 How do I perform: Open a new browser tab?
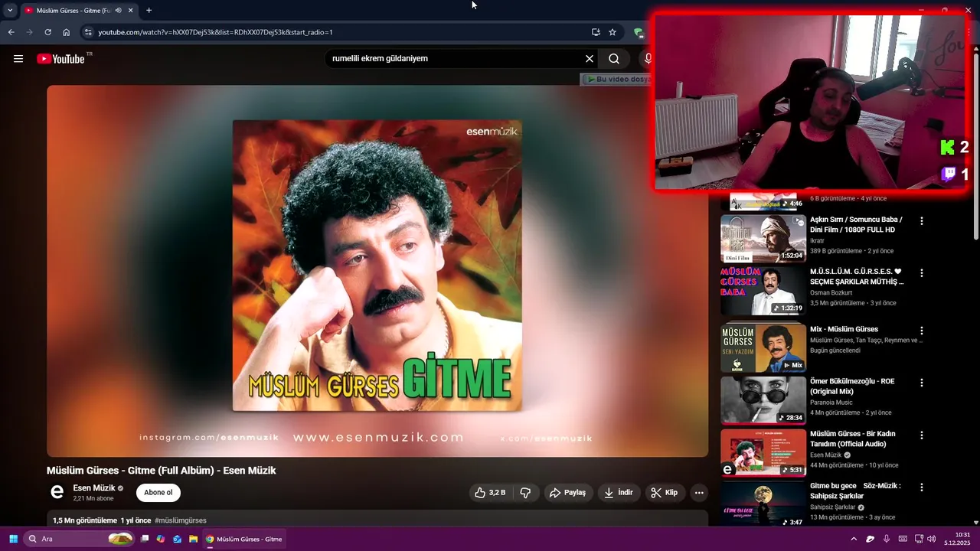pyautogui.click(x=149, y=10)
